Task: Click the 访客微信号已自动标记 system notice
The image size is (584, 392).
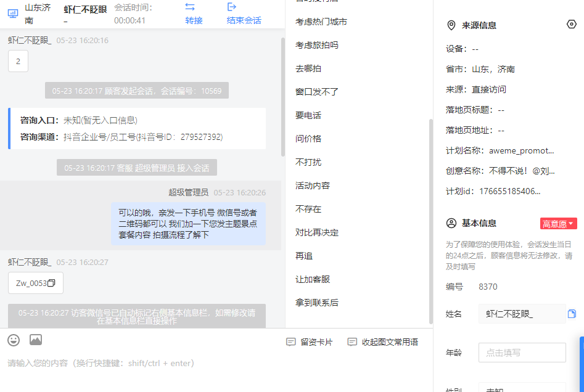Action: coord(137,316)
